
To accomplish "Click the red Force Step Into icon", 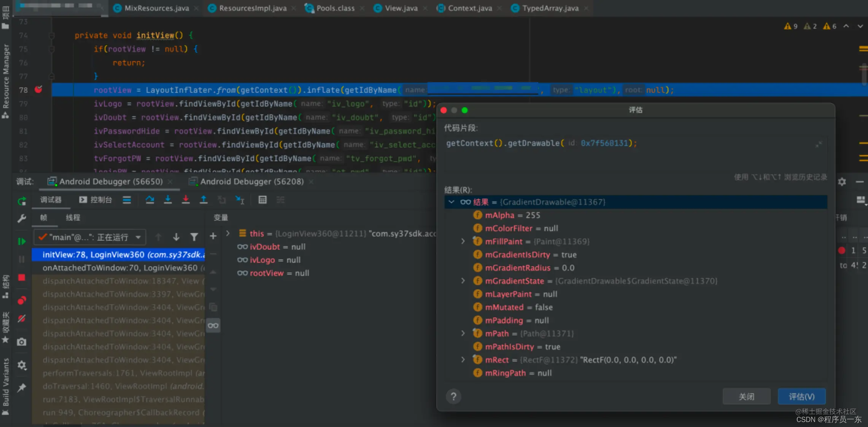I will coord(186,200).
